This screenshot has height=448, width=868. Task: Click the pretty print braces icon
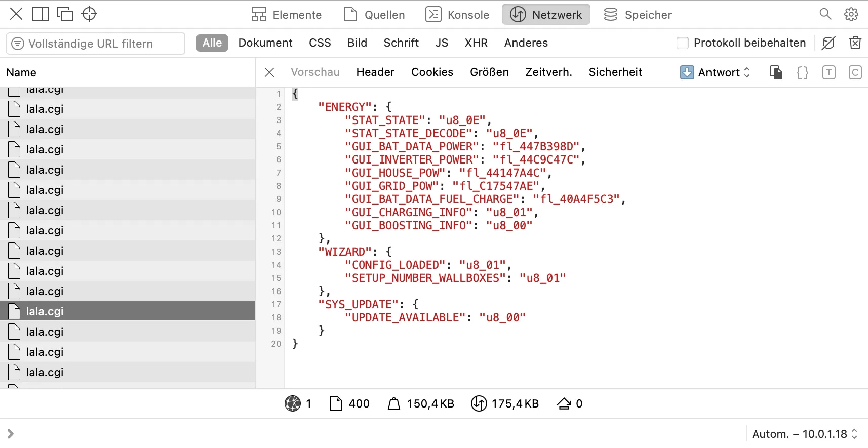[x=803, y=72]
